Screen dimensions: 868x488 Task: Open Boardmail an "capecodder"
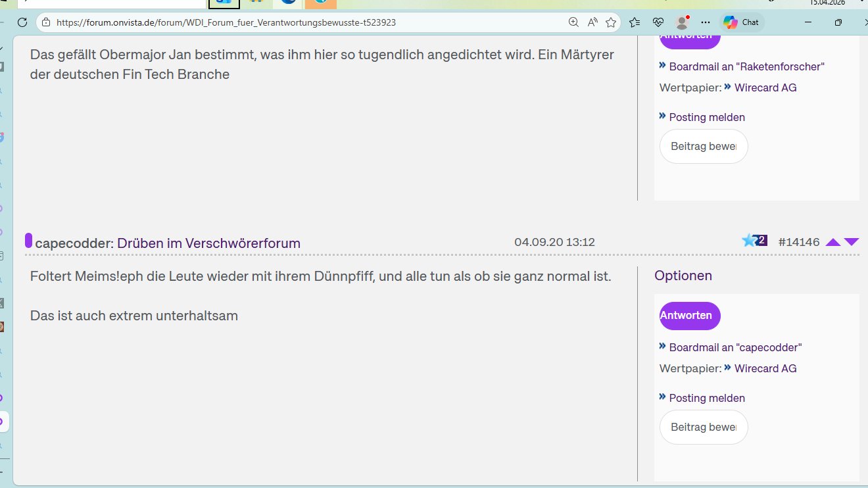735,347
